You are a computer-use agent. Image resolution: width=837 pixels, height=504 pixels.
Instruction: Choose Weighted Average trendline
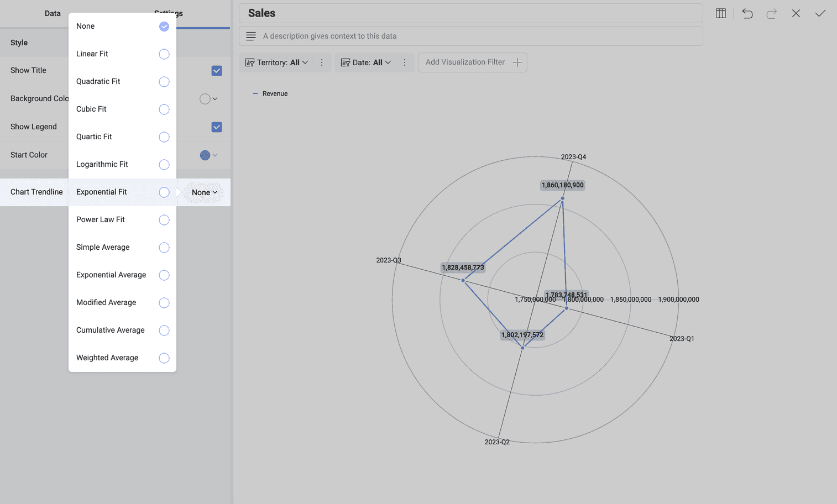[x=122, y=358]
